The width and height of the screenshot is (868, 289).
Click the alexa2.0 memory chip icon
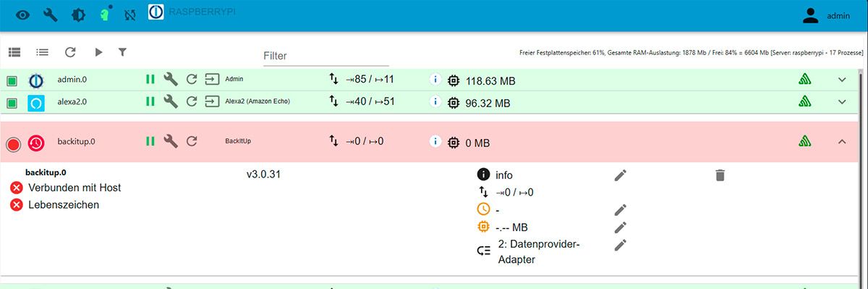pyautogui.click(x=454, y=103)
